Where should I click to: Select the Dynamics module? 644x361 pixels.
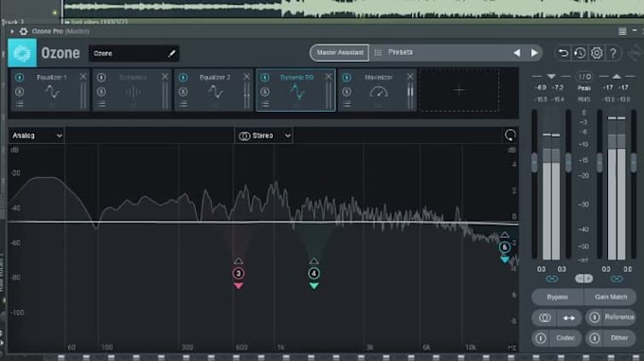[x=132, y=90]
